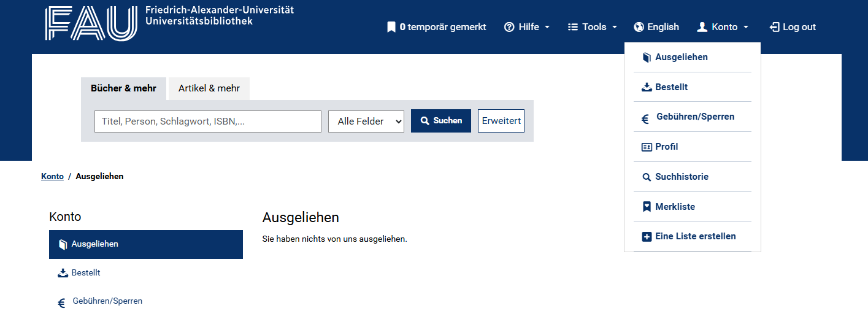Click download icon of Bestellt in dropdown

coord(647,87)
